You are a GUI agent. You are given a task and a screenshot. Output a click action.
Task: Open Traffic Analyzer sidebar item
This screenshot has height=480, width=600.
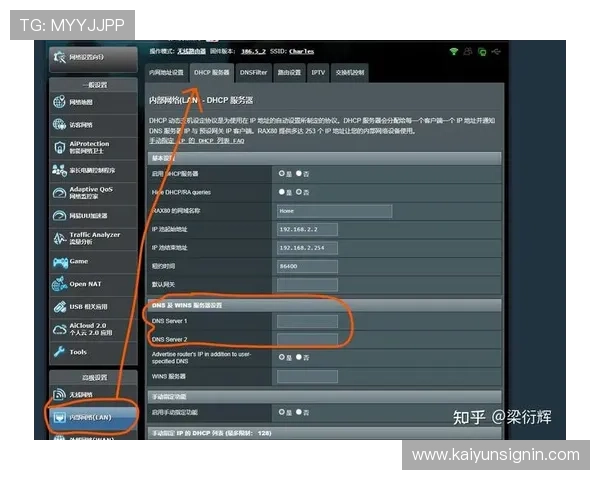(93, 238)
